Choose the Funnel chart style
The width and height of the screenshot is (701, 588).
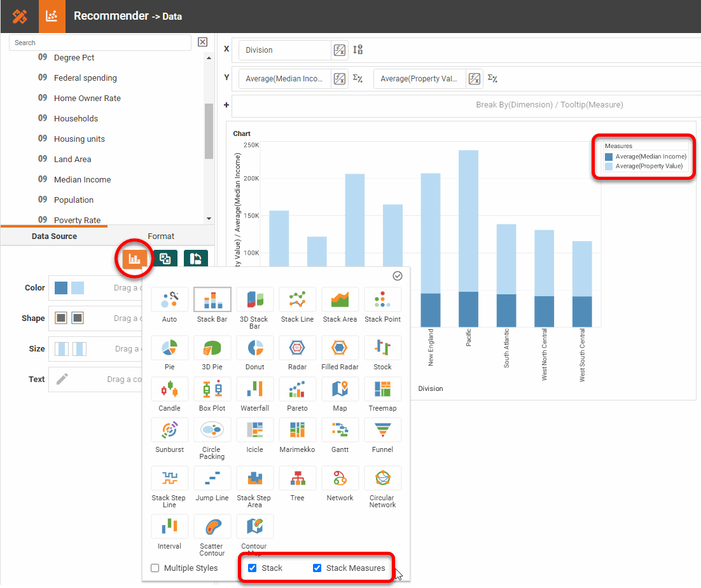point(382,430)
